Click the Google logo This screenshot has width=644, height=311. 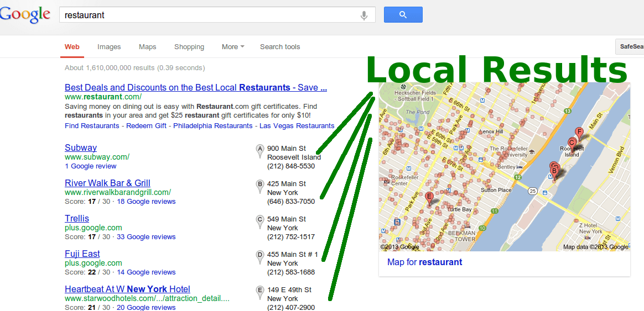tap(25, 15)
